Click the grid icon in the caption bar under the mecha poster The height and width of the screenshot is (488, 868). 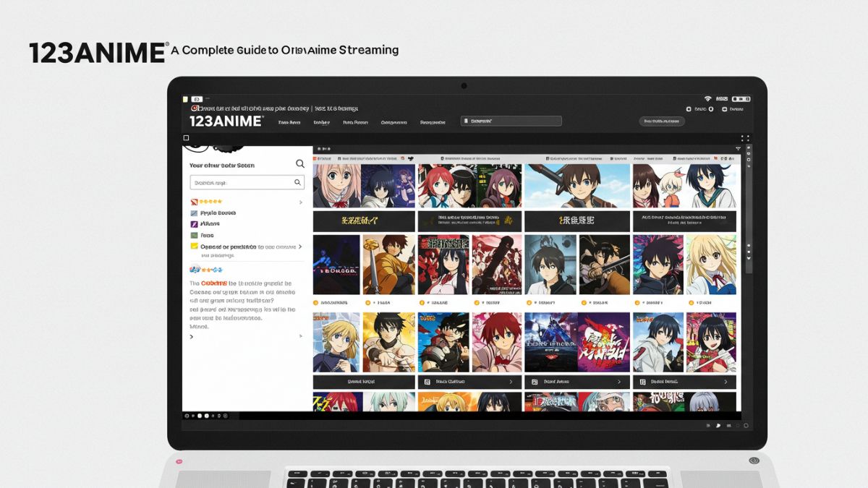534,382
